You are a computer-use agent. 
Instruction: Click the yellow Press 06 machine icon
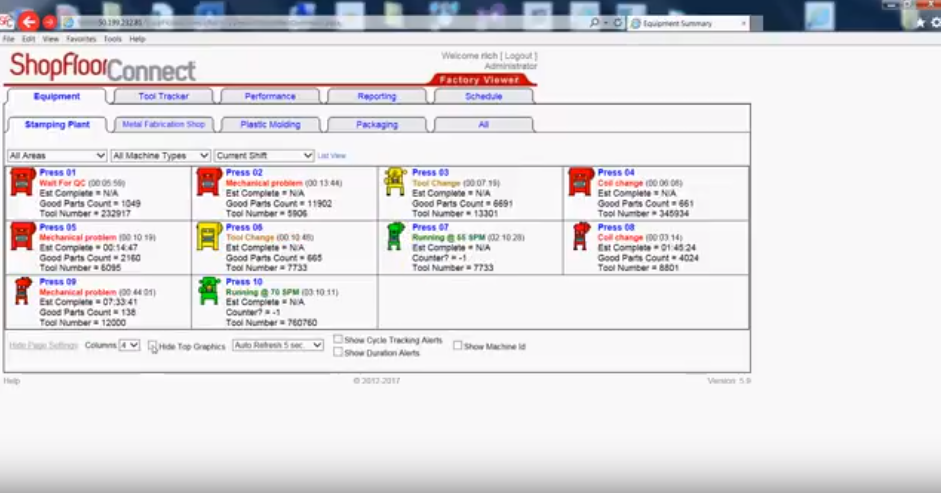coord(208,237)
